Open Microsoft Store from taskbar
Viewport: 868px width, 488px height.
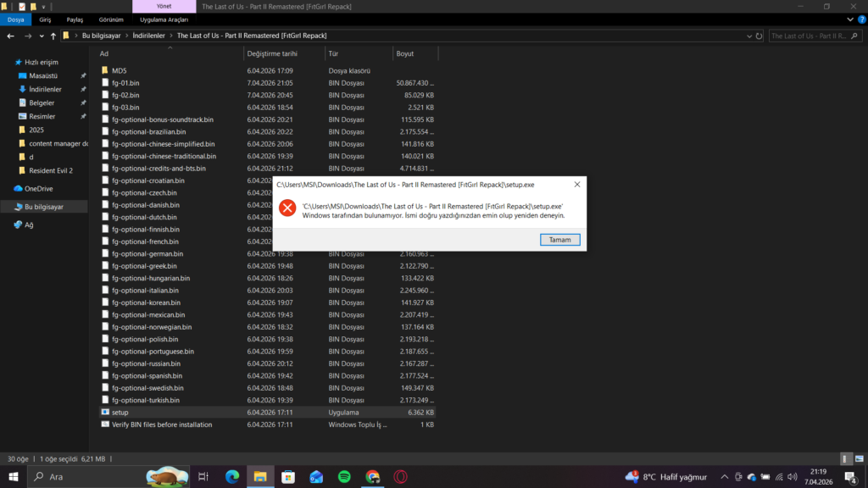[288, 476]
